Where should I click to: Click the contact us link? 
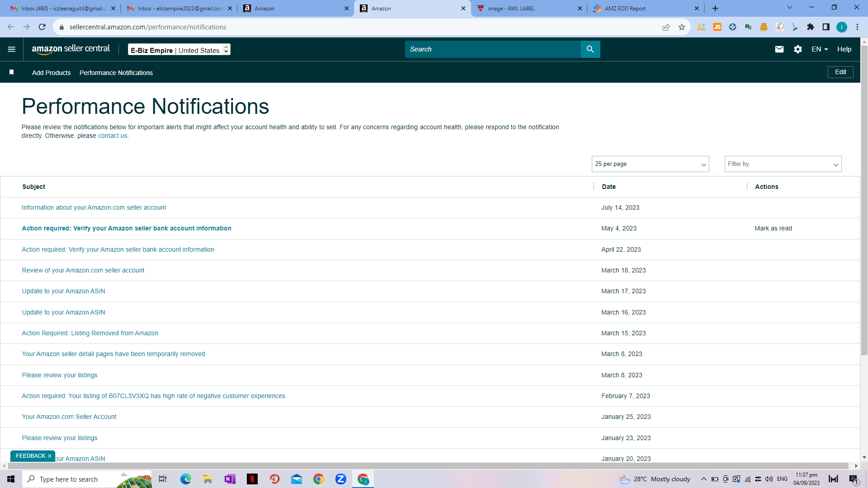pos(113,136)
